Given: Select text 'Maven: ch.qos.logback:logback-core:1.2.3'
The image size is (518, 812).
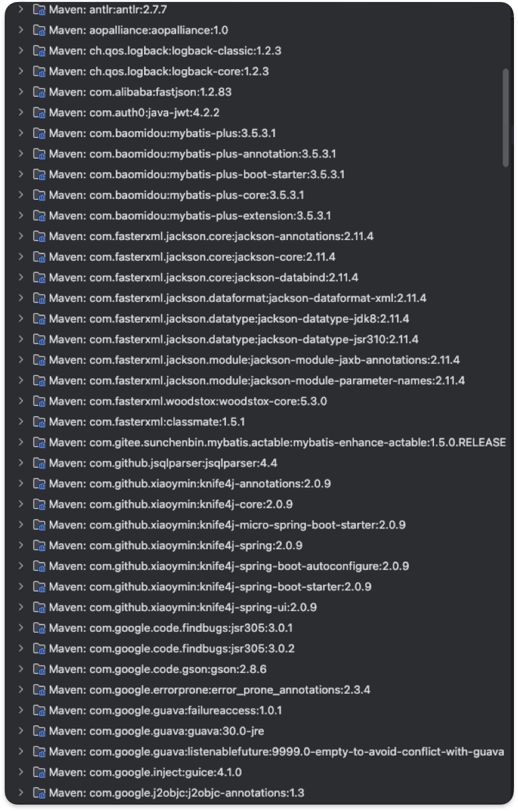Looking at the screenshot, I should [x=159, y=71].
